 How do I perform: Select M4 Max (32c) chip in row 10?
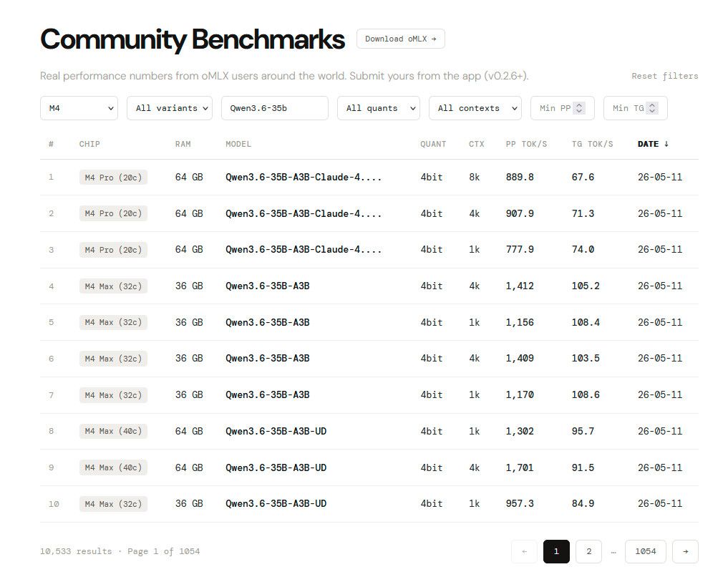tap(113, 504)
